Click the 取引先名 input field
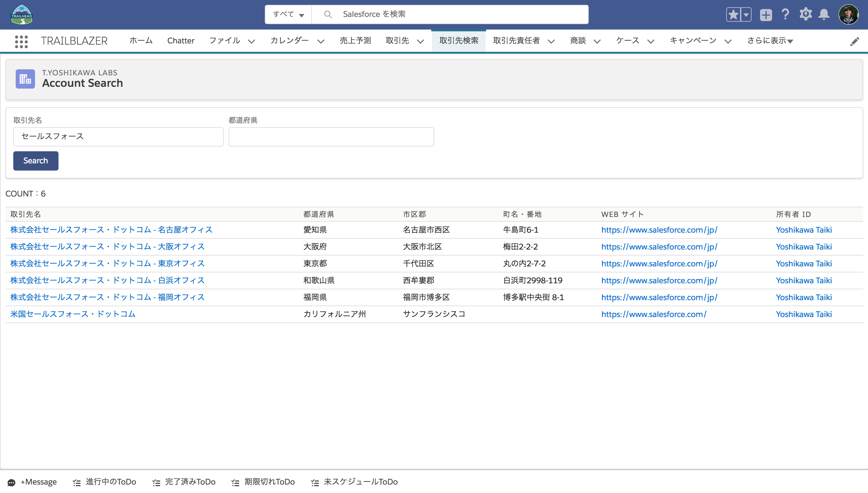This screenshot has height=493, width=868. [x=117, y=136]
